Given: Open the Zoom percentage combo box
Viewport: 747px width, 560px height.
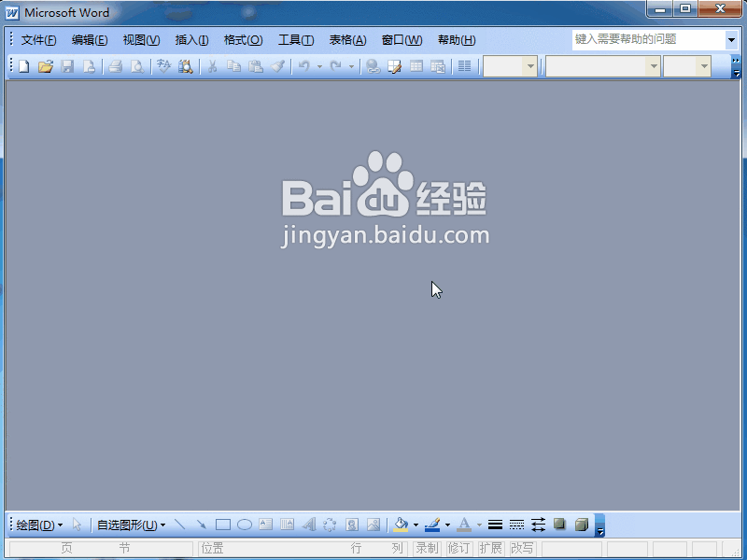Looking at the screenshot, I should click(x=510, y=66).
